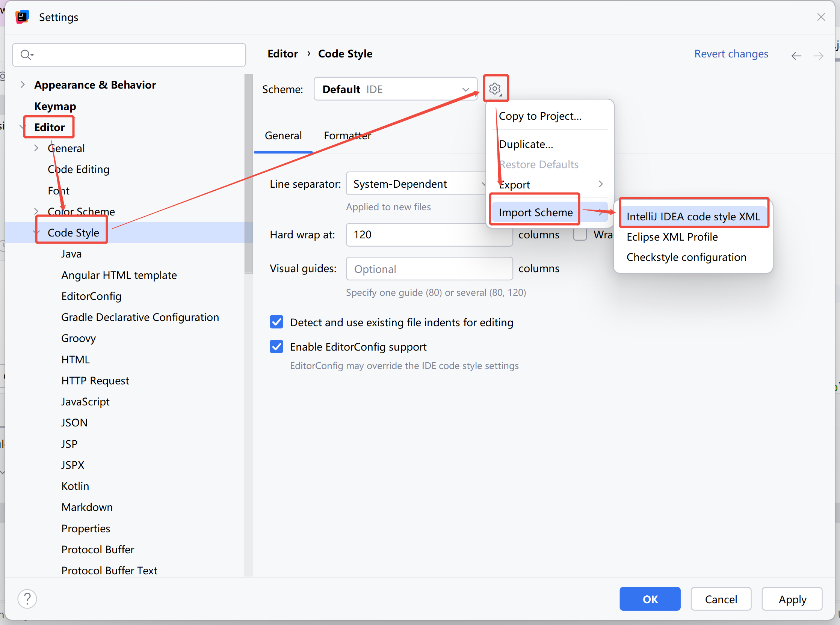Switch to the Formatter tab
The width and height of the screenshot is (840, 625).
(347, 136)
